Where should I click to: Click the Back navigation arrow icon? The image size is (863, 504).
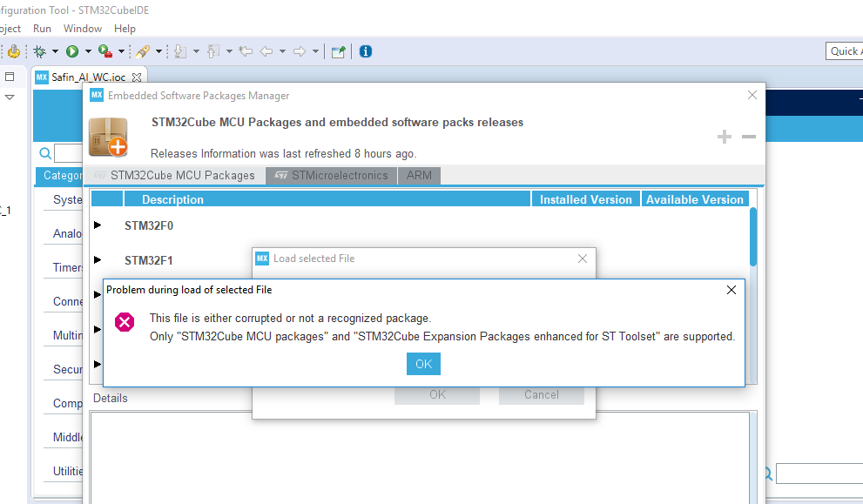(266, 51)
